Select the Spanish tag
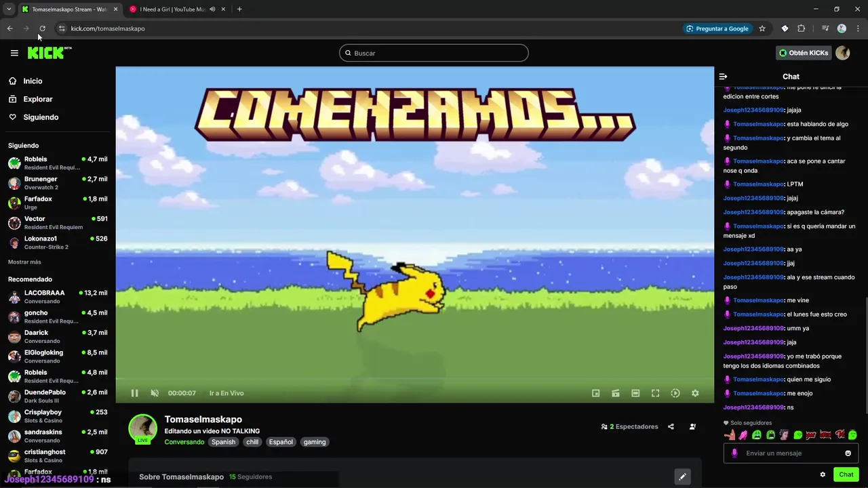This screenshot has height=488, width=868. 223,442
